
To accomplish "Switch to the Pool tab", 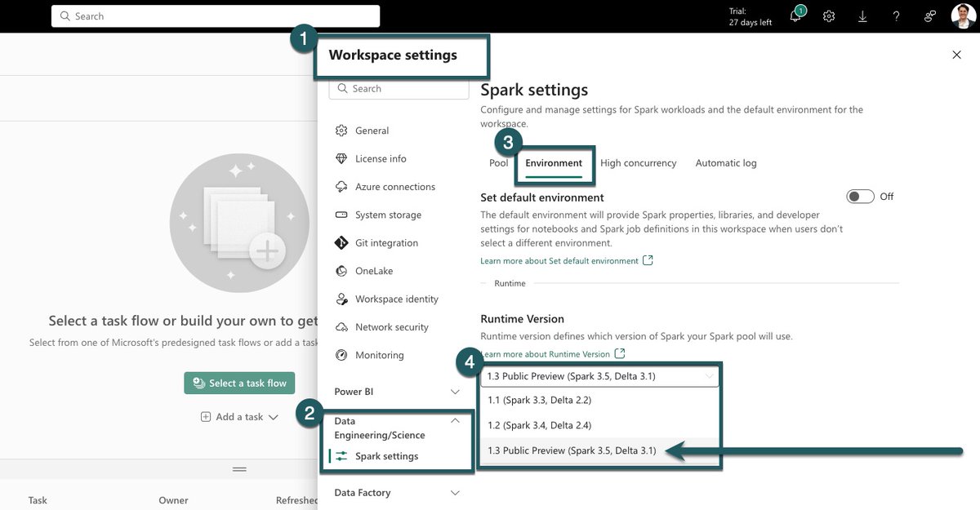I will (x=498, y=163).
